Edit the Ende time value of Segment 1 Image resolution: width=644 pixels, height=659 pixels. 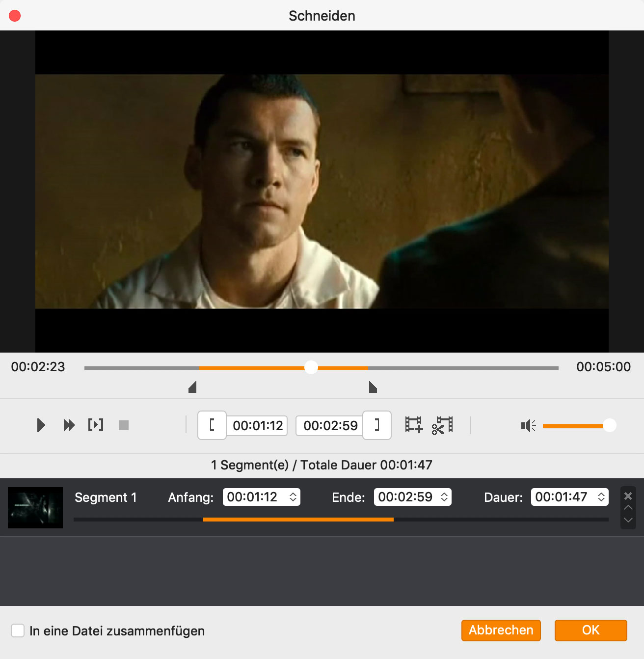[406, 497]
